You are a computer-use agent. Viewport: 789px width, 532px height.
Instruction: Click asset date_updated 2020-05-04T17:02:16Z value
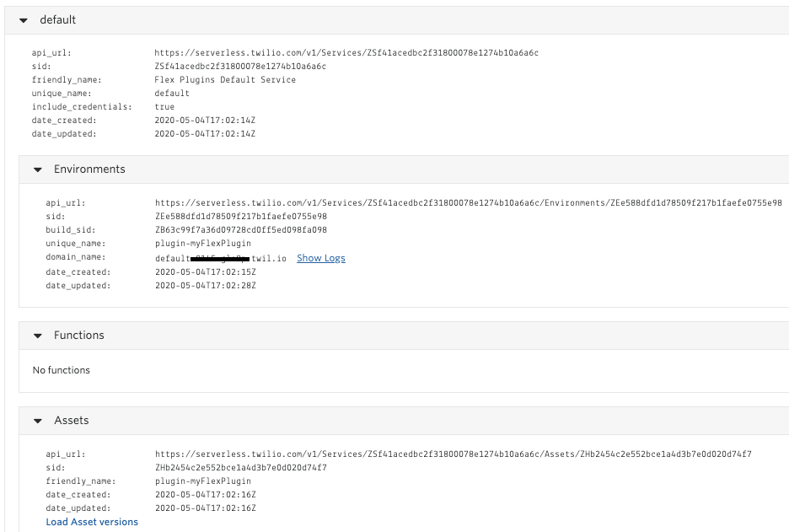pyautogui.click(x=206, y=508)
